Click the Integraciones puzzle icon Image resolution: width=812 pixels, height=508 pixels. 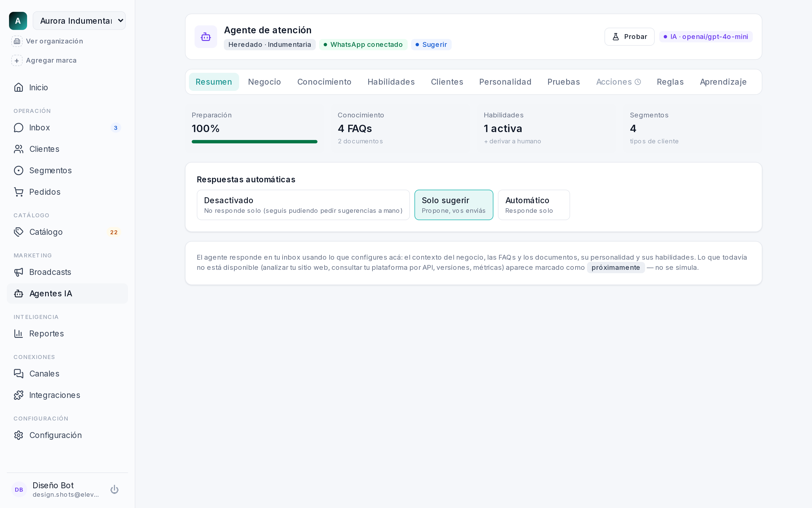click(x=19, y=395)
